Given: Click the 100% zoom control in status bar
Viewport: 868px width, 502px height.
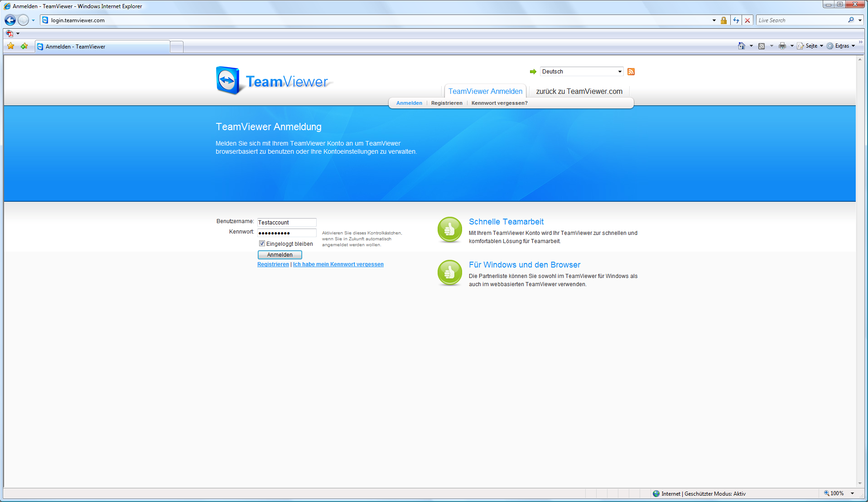Looking at the screenshot, I should 836,493.
